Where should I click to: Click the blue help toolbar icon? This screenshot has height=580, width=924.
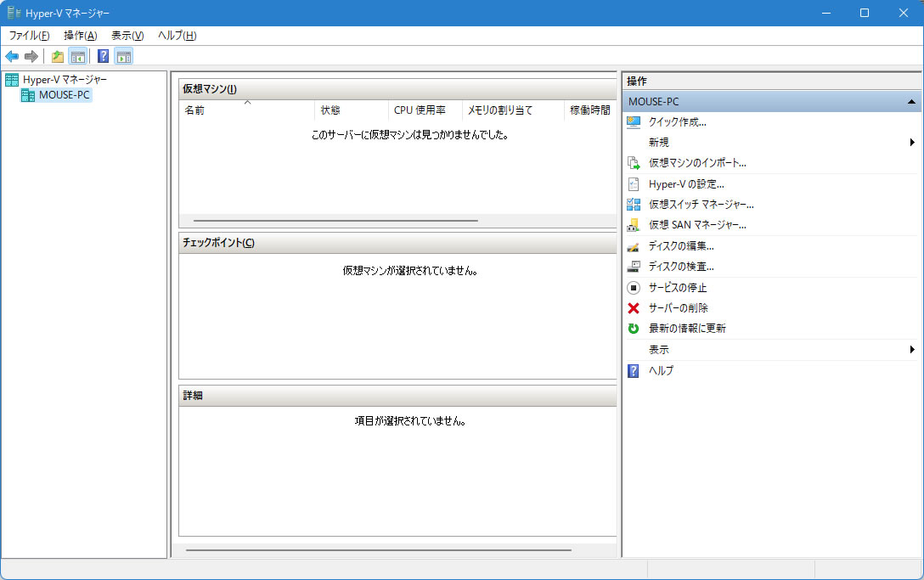[103, 57]
